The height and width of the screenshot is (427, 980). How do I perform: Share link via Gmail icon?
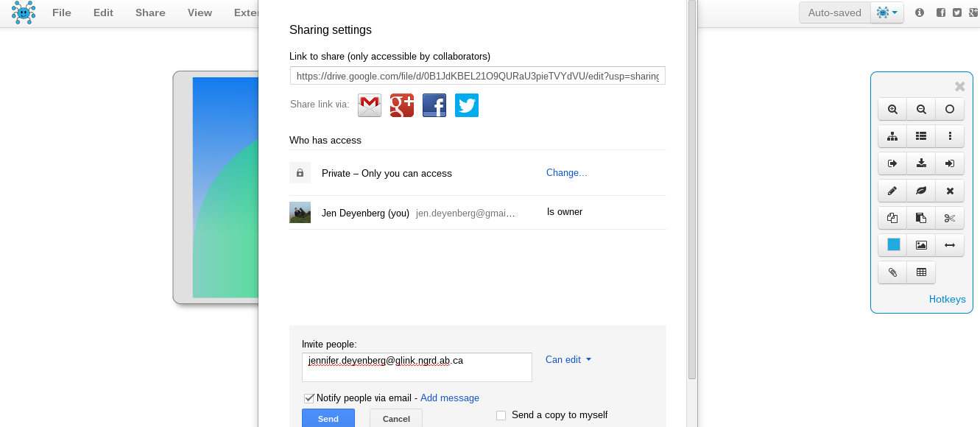coord(370,105)
